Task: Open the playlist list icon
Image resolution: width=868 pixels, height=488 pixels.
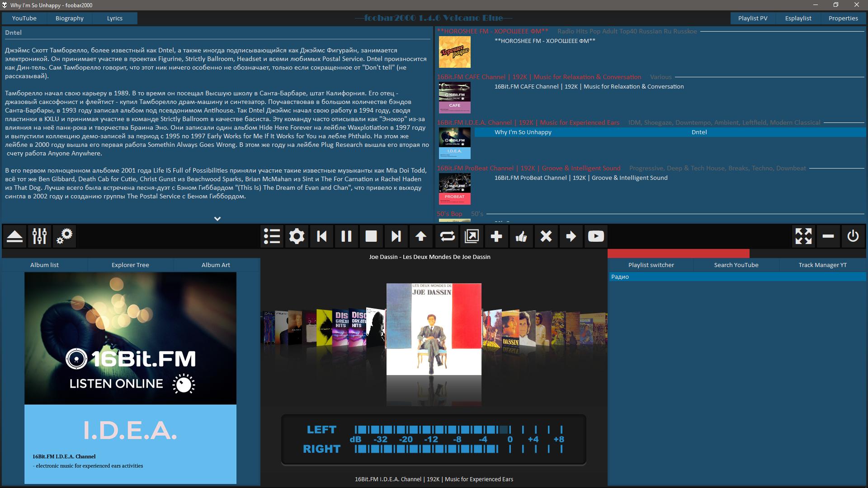Action: tap(272, 236)
